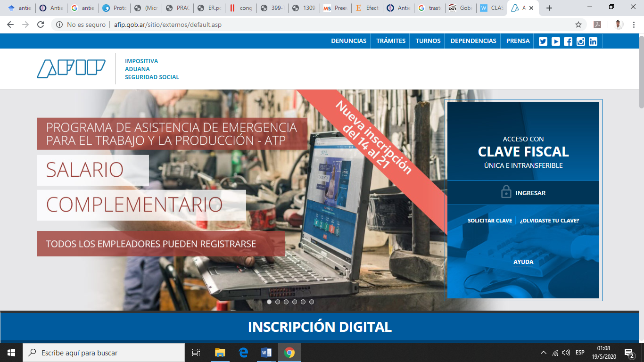Open a new browser tab with plus button
The width and height of the screenshot is (644, 362).
tap(549, 8)
